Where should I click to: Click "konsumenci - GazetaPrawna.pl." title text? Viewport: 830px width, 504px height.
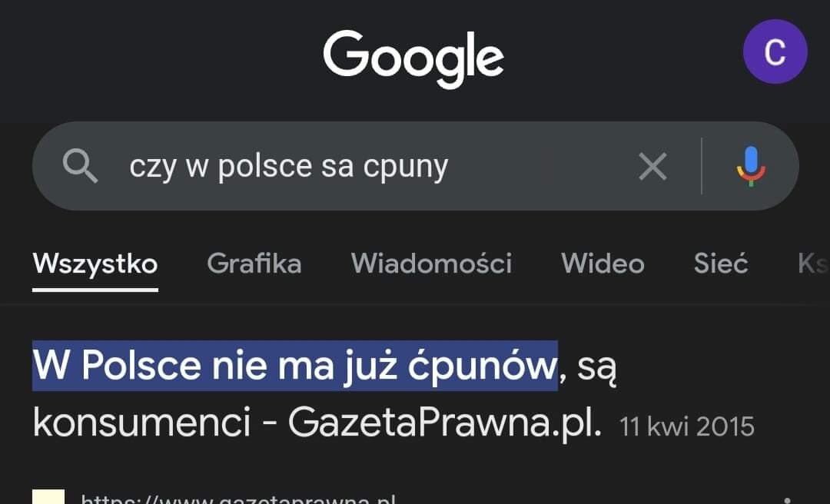coord(317,423)
